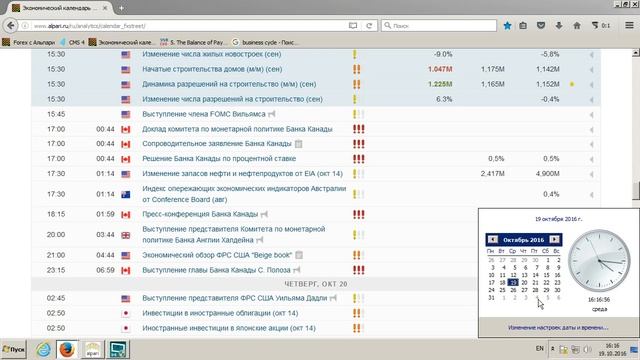Open the Экономический кале... bookmark
The image size is (640, 360).
[x=122, y=42]
